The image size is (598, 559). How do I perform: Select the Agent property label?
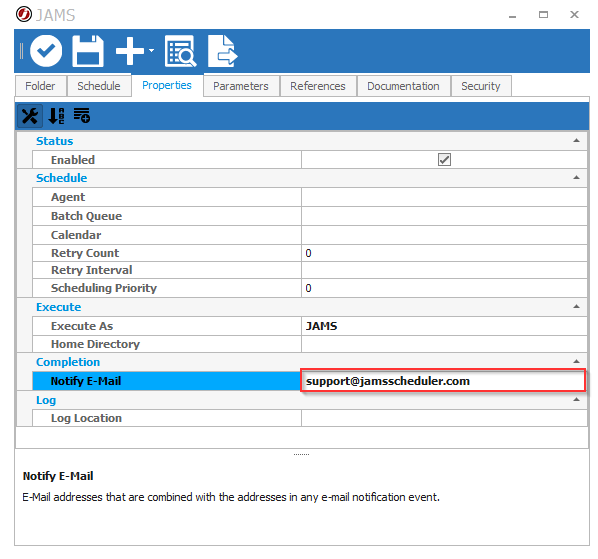pos(68,197)
